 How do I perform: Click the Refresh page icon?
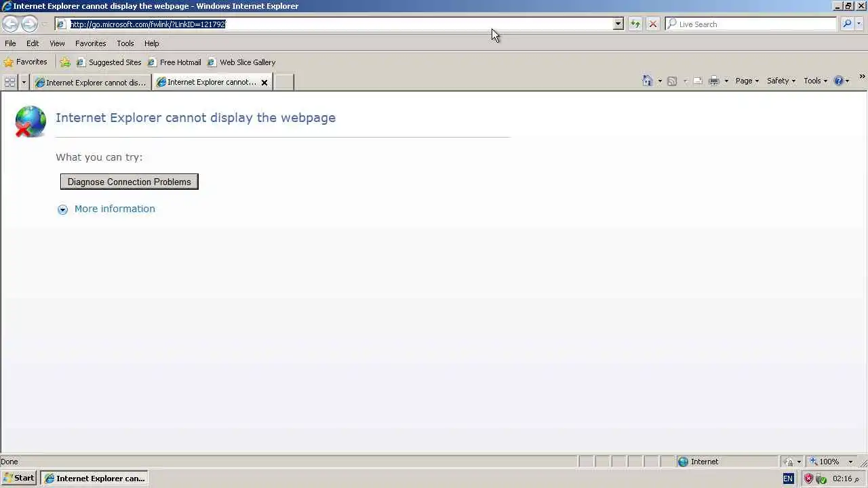click(x=635, y=24)
